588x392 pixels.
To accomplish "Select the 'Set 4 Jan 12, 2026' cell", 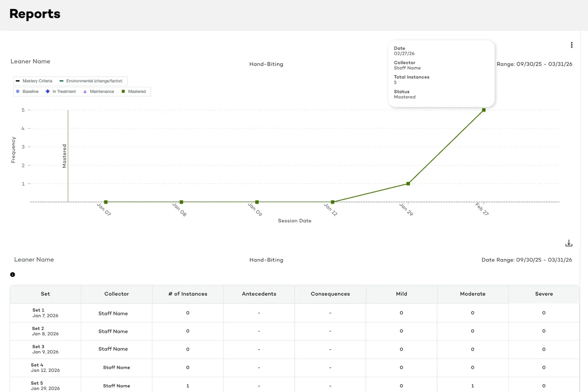I will pos(45,368).
